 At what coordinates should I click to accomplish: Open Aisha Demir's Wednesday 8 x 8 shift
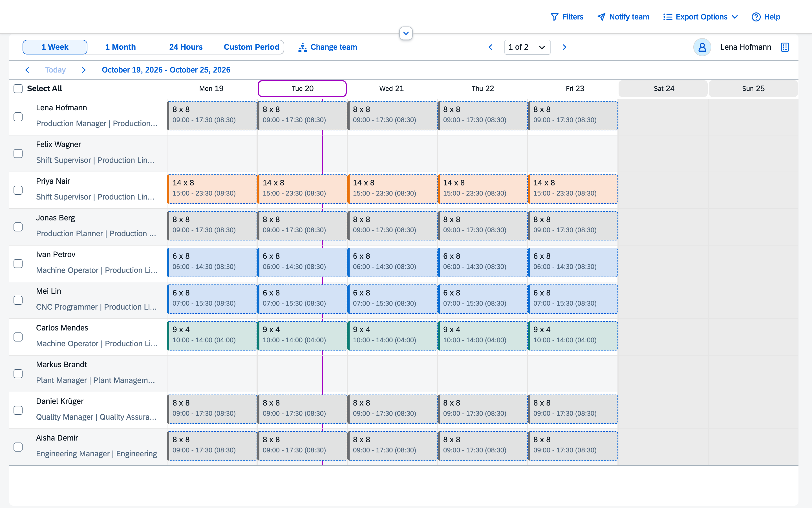point(392,446)
